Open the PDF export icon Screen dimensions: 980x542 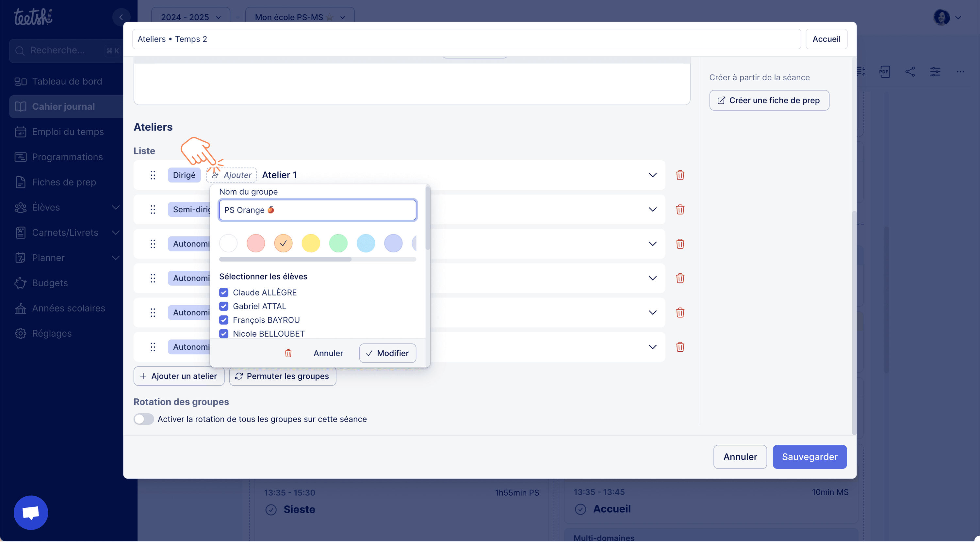pos(885,72)
